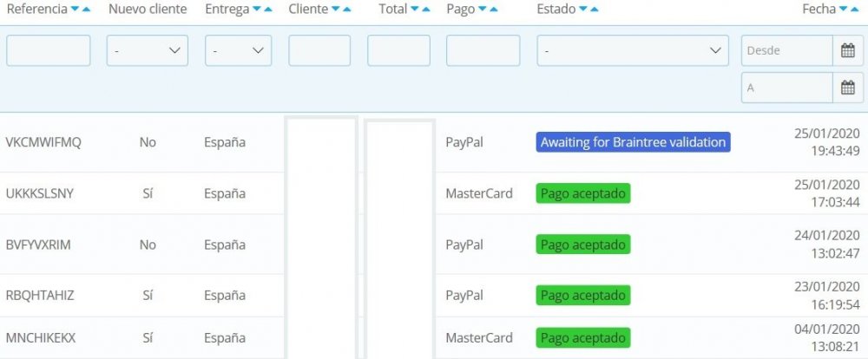Viewport: 868px width, 359px height.
Task: Click España delivery cell for UKKKSLSNY
Action: [x=225, y=193]
